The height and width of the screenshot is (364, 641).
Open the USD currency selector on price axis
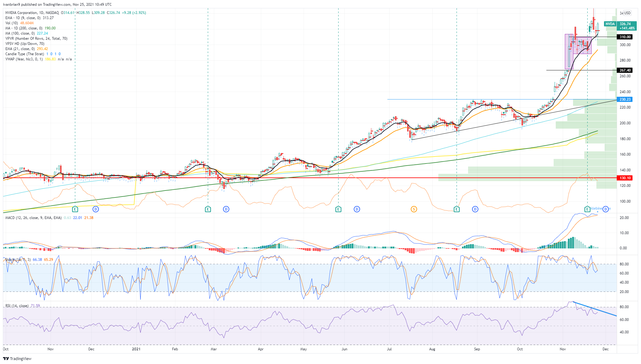pos(627,13)
